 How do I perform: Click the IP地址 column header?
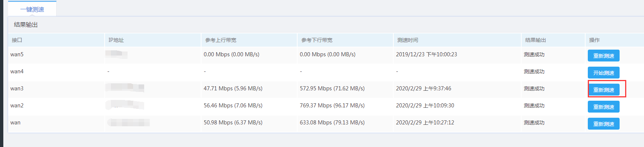pyautogui.click(x=116, y=40)
